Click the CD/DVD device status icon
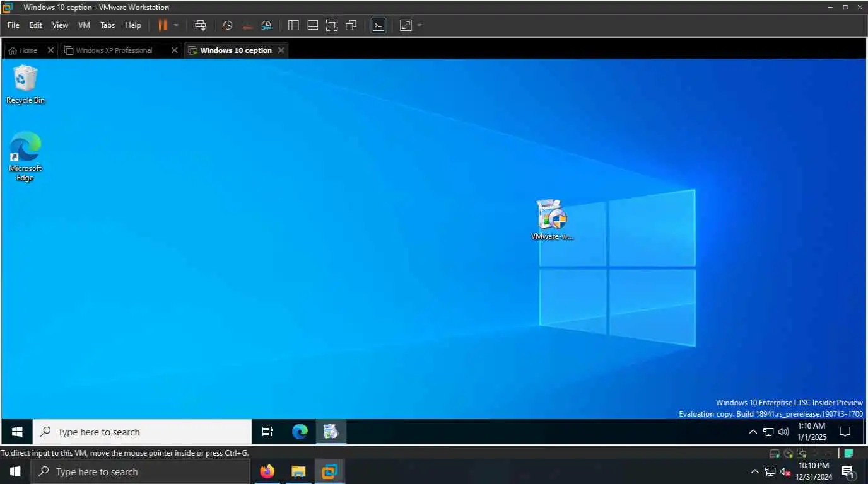This screenshot has height=484, width=868. click(789, 453)
